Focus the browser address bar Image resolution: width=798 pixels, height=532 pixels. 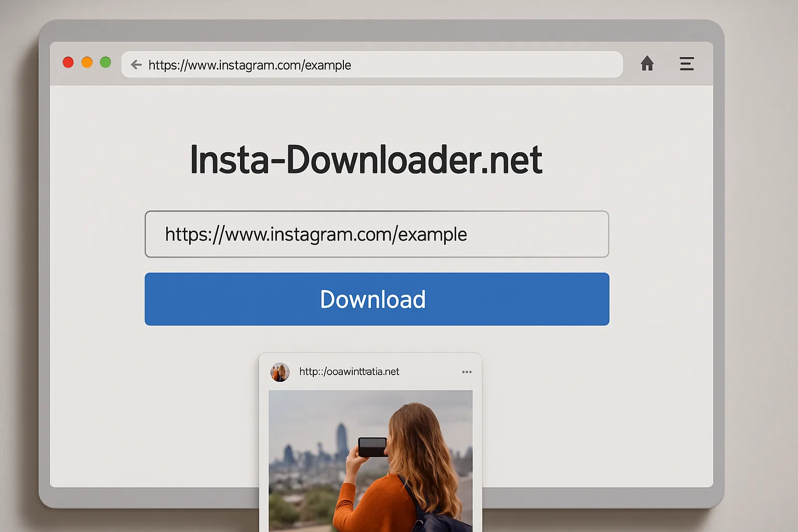point(372,64)
